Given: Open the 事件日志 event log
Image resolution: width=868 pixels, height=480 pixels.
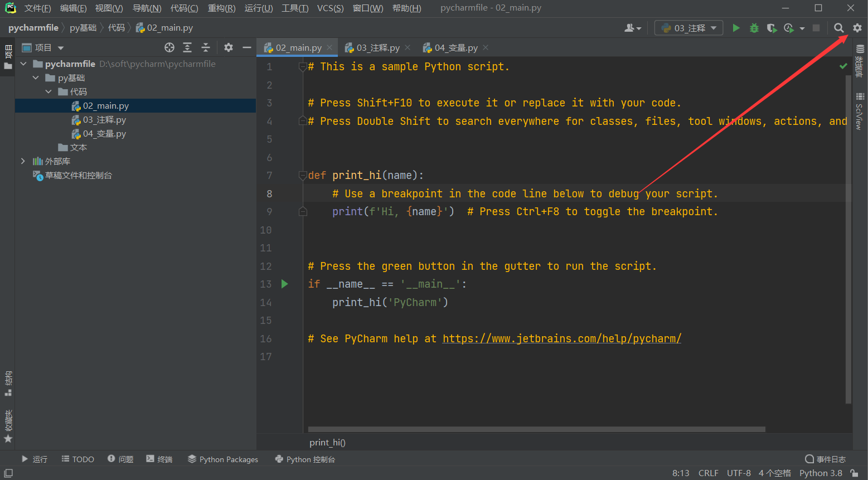Looking at the screenshot, I should click(x=826, y=459).
